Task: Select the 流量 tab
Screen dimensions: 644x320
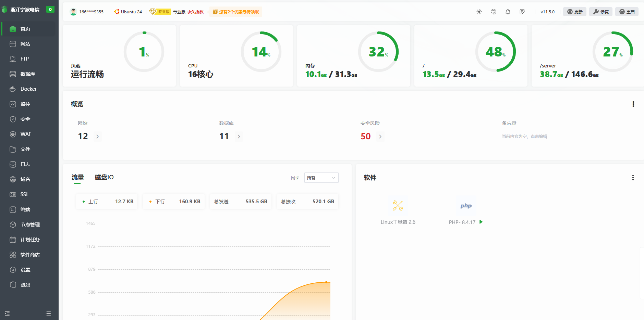Action: point(77,177)
